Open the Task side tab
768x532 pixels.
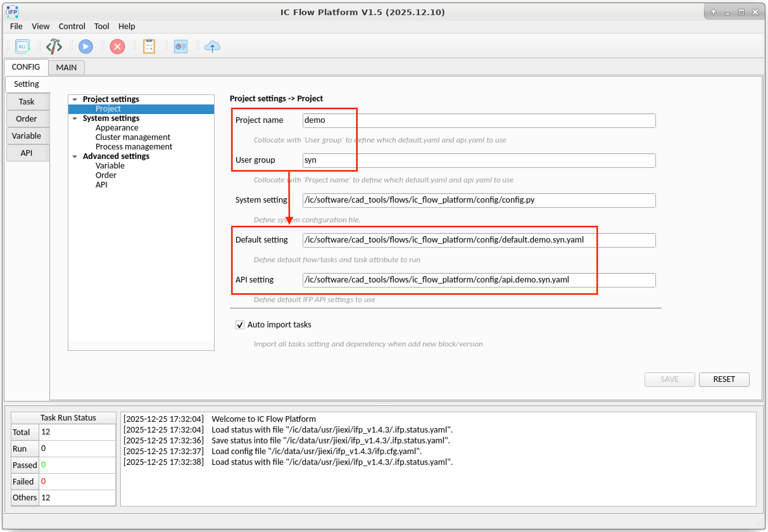27,102
